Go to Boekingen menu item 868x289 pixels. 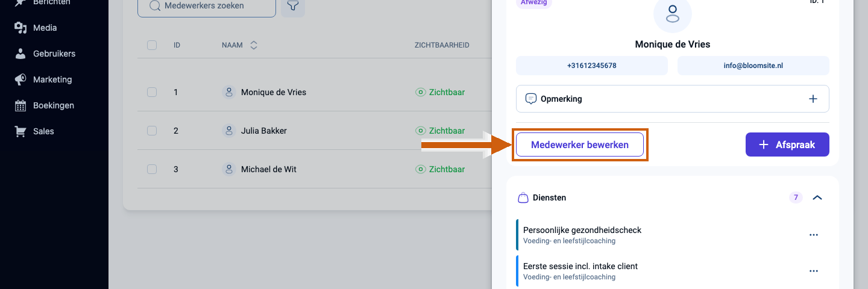coord(54,105)
